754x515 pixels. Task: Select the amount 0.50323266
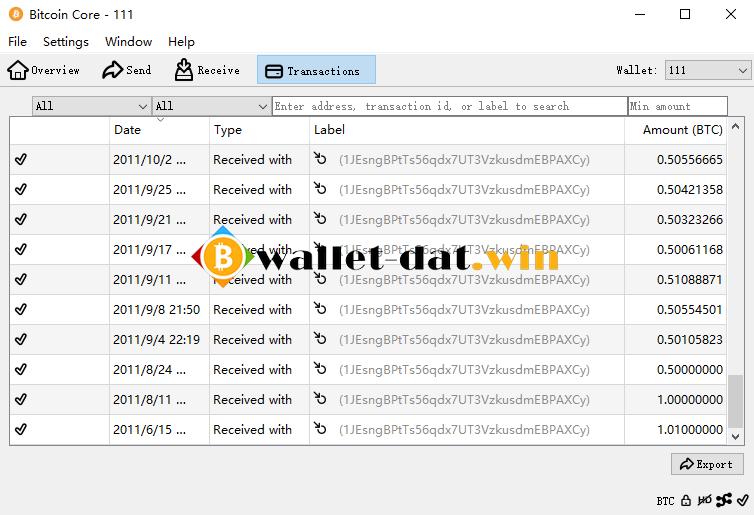point(690,220)
